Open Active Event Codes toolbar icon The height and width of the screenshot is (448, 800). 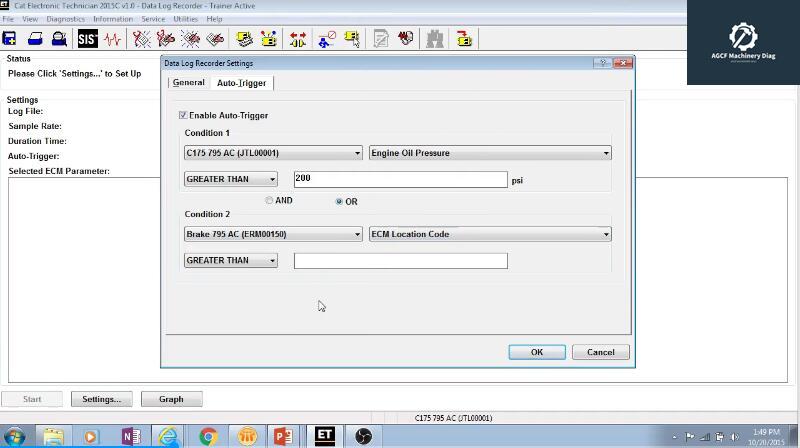point(191,39)
